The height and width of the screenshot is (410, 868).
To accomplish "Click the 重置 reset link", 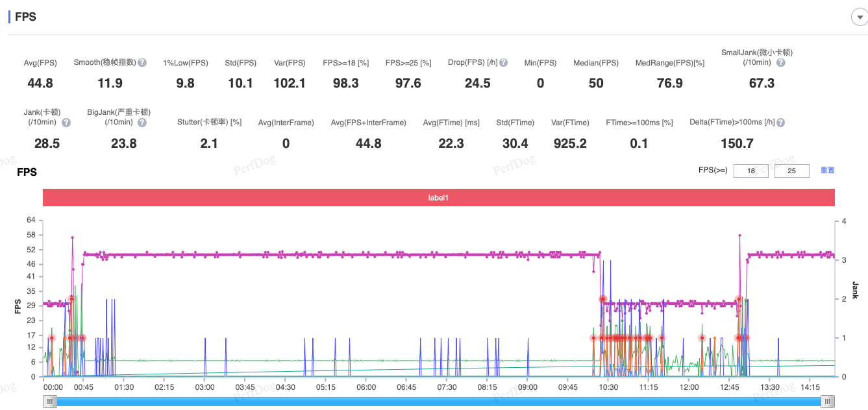I will 827,170.
